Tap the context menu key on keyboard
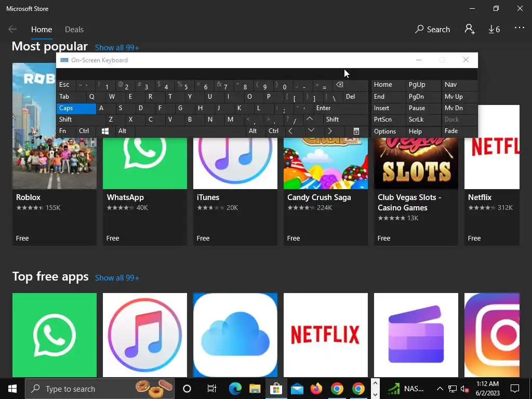The width and height of the screenshot is (532, 399). (356, 131)
